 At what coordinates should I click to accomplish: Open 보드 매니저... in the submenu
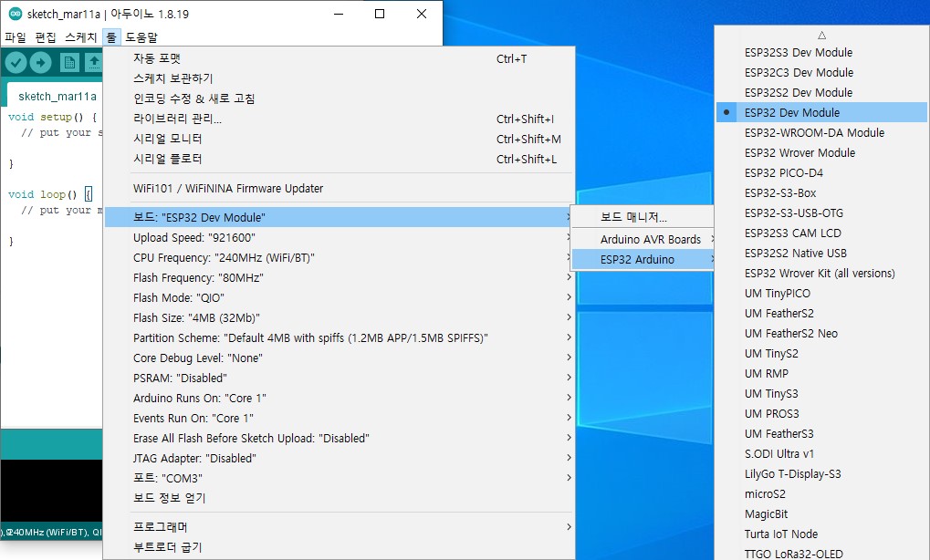(642, 217)
